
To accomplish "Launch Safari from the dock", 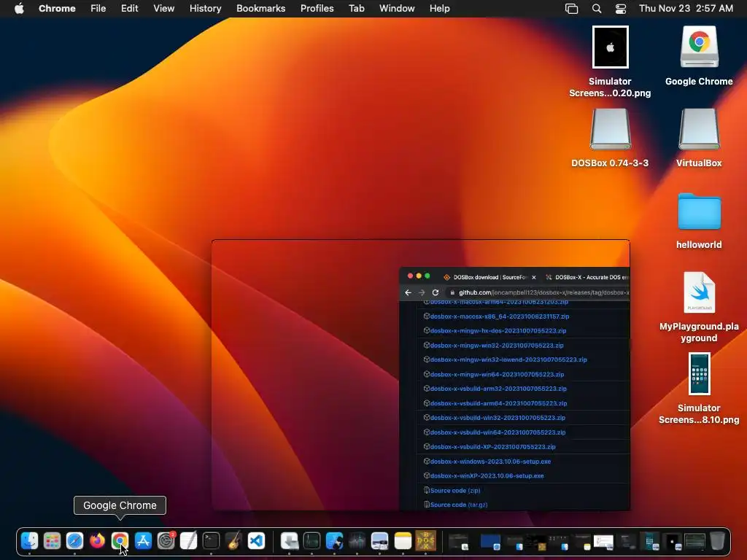I will [75, 541].
